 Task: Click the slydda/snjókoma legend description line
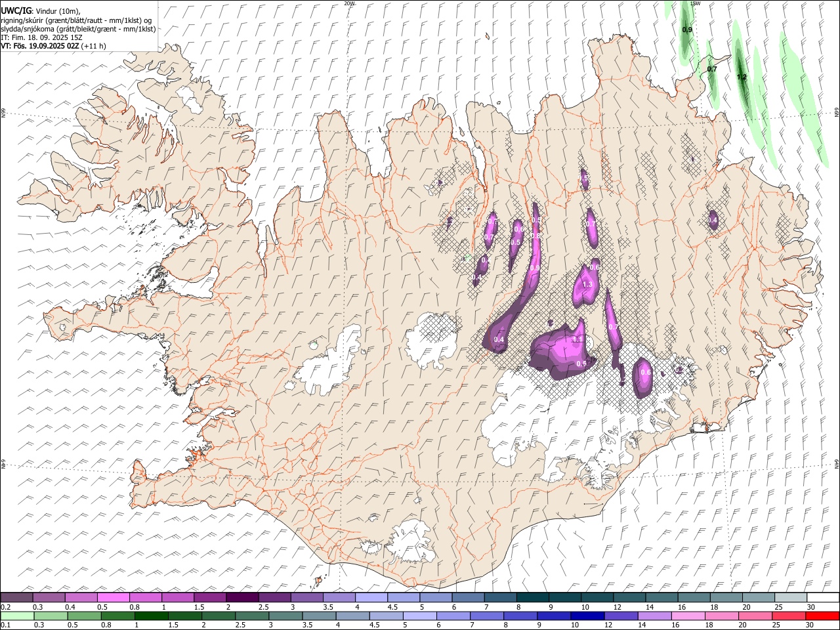coord(78,29)
